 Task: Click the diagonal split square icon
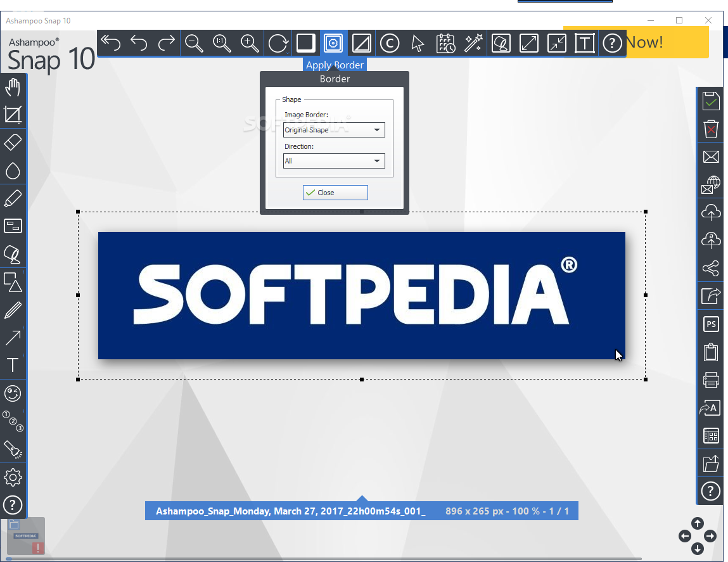(361, 43)
